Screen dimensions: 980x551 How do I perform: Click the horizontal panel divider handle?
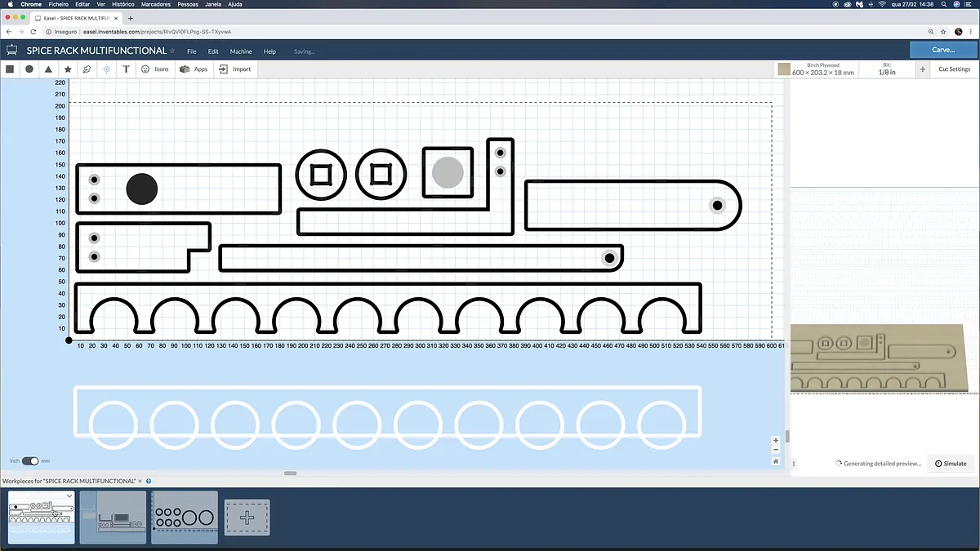290,473
